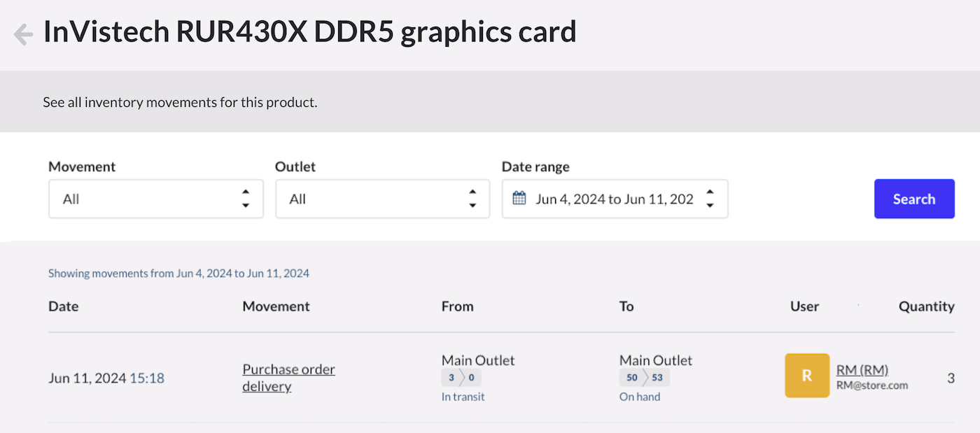Open the Purchase order delivery link

[x=288, y=378]
